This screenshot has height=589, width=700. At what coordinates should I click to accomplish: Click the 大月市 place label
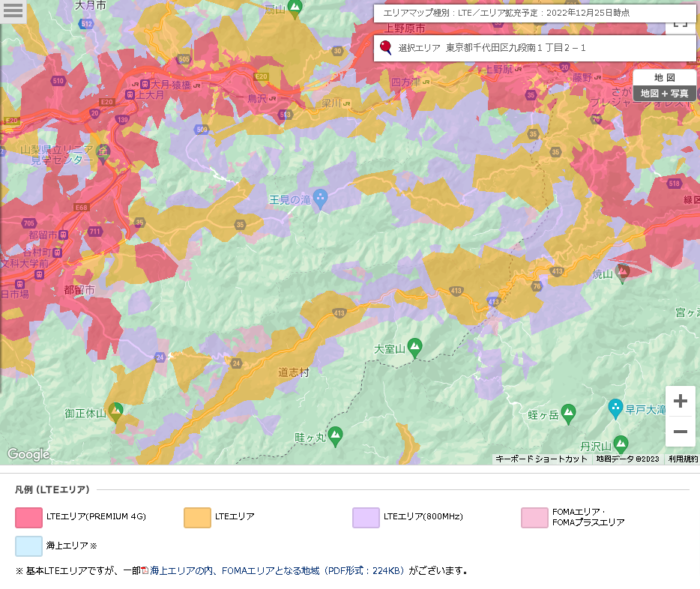click(x=91, y=5)
